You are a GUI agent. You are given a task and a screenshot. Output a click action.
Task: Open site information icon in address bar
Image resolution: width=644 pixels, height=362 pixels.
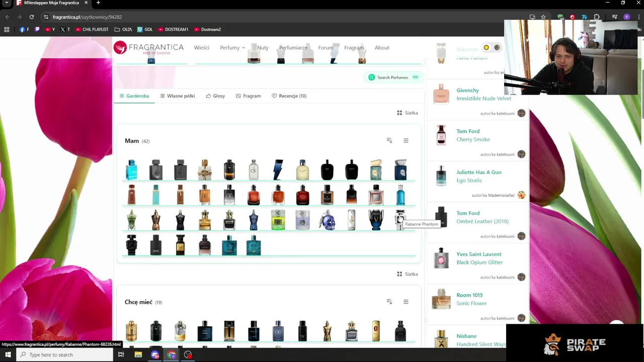coord(46,17)
